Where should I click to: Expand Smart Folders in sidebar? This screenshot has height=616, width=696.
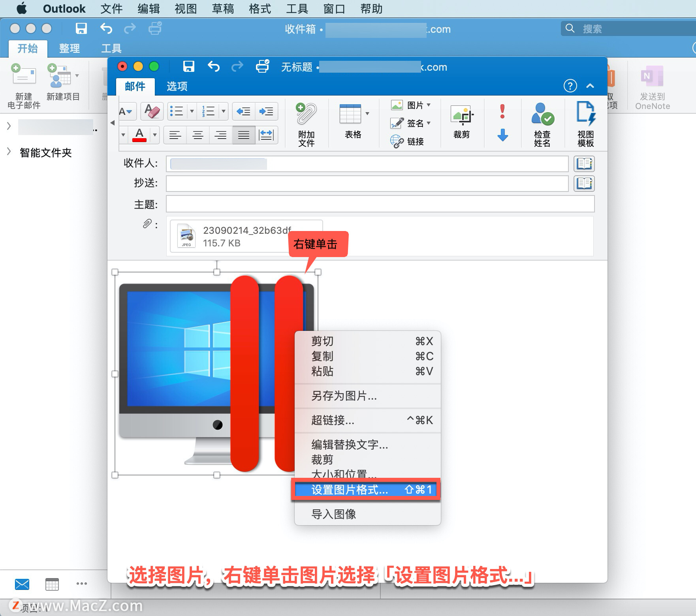pos(9,152)
